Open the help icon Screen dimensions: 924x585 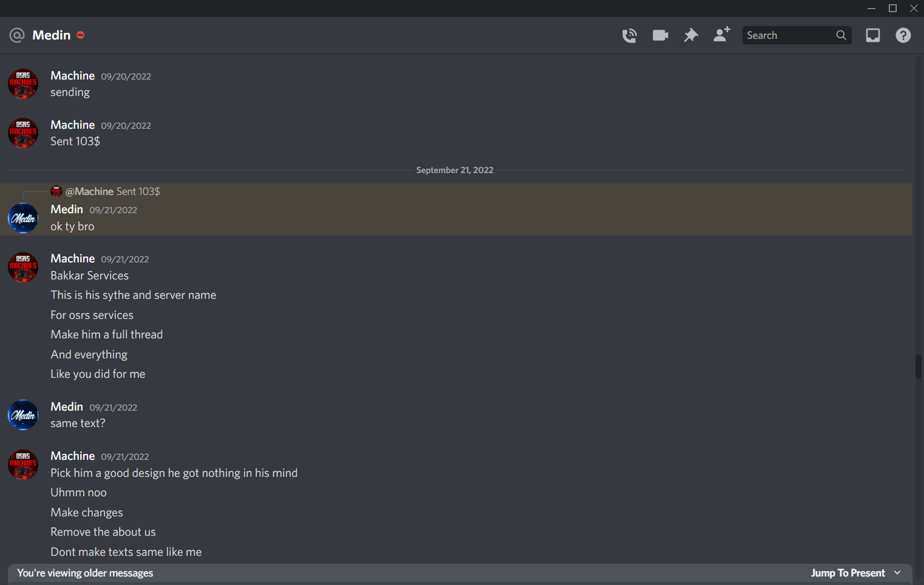(x=903, y=35)
